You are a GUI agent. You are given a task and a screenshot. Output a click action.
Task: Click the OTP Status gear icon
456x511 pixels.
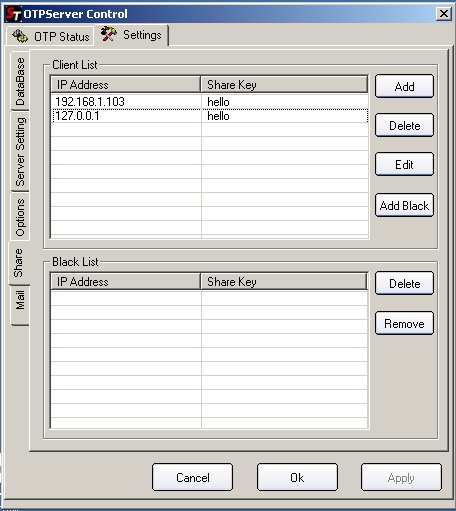pyautogui.click(x=20, y=36)
